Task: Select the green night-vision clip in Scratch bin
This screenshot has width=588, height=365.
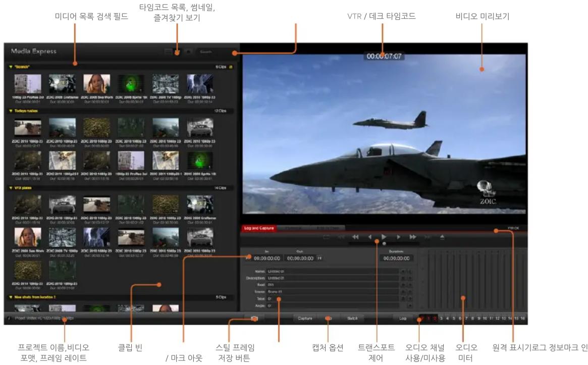Action: tap(131, 84)
